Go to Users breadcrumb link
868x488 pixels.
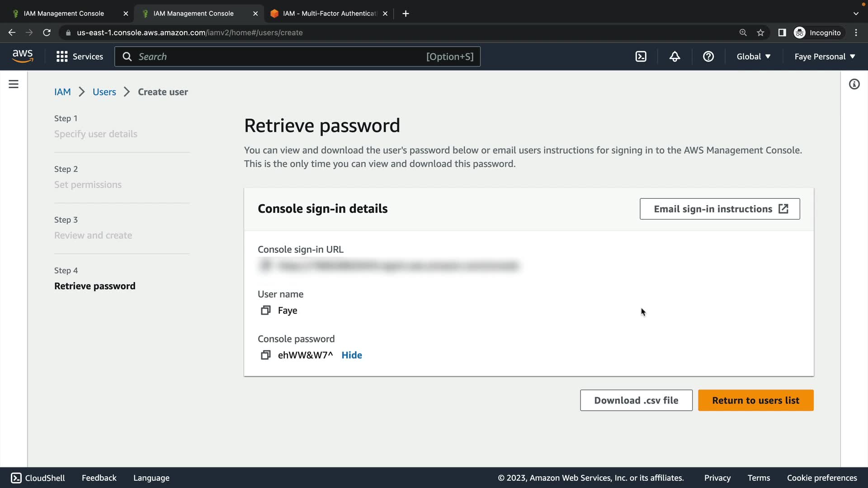[x=104, y=92]
